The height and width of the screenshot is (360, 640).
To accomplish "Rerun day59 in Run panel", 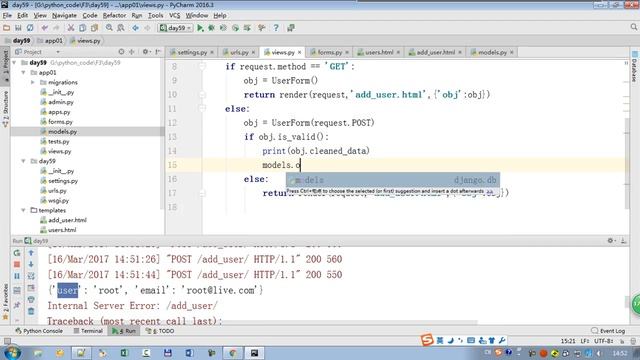I will 17,253.
